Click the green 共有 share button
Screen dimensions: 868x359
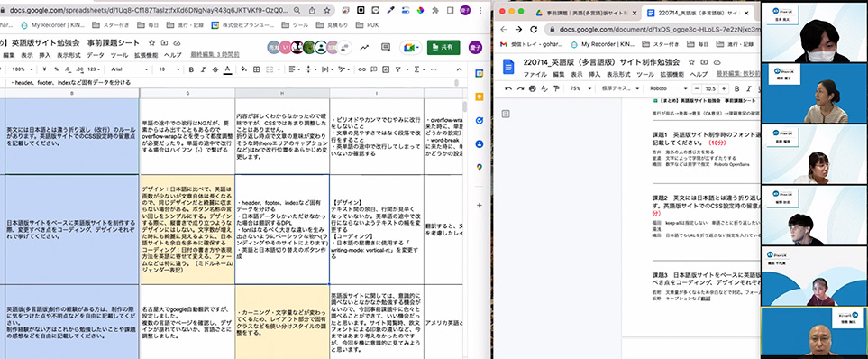[443, 48]
